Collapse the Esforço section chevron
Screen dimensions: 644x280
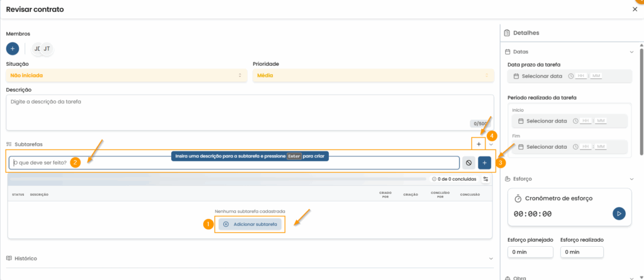click(631, 179)
